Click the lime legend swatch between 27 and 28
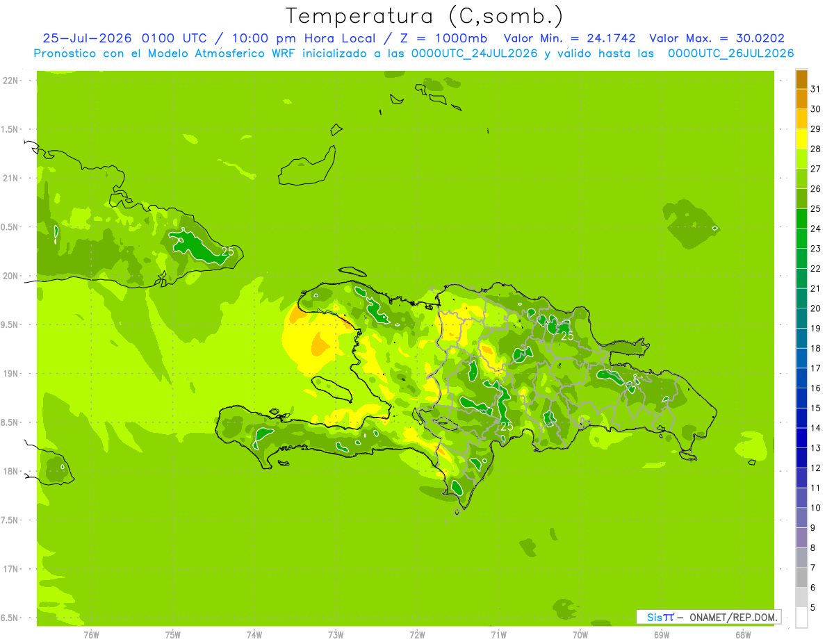Viewport: 834px width, 644px height. pyautogui.click(x=801, y=158)
